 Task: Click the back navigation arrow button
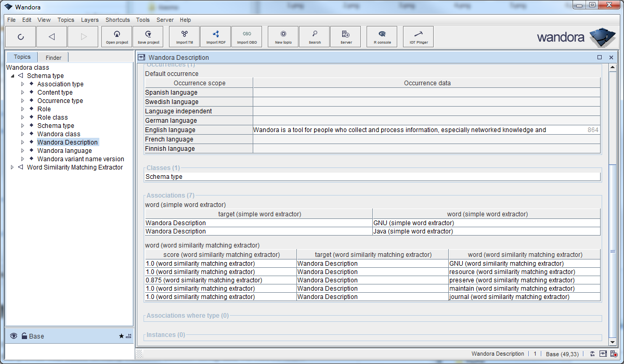[51, 37]
